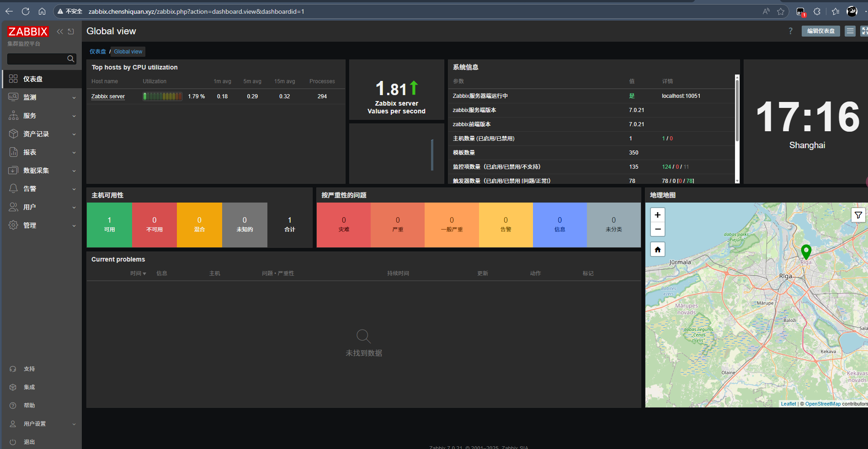Zoom out on the geomap
The height and width of the screenshot is (449, 868).
point(658,229)
